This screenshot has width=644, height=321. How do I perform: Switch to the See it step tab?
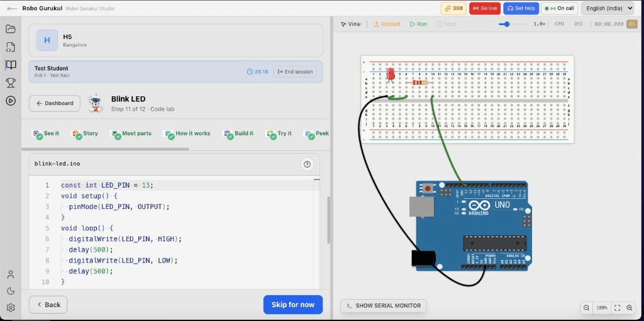[46, 133]
